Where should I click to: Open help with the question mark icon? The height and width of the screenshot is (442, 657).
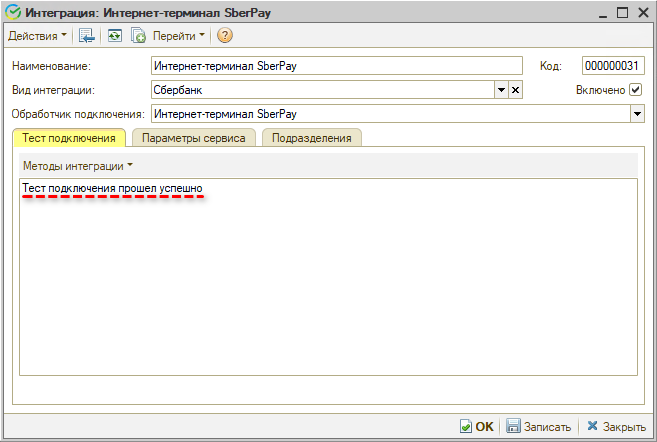225,36
